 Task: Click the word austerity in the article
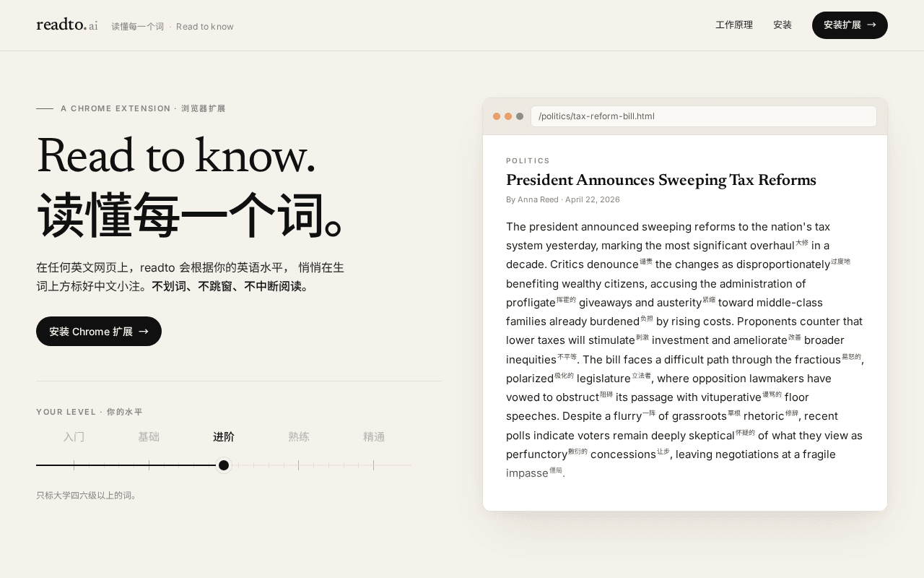[679, 303]
